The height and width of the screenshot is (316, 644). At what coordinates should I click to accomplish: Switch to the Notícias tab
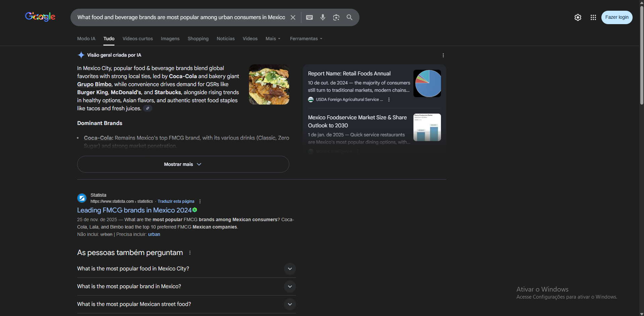(226, 39)
